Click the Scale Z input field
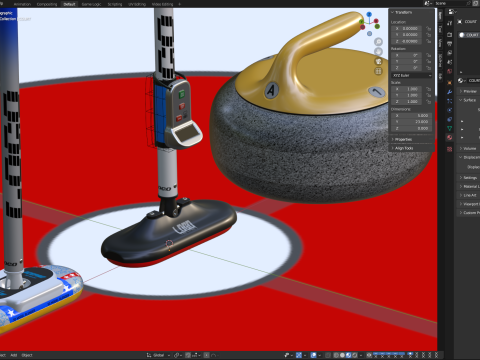Screen dimensions: 480x360 tap(407, 102)
